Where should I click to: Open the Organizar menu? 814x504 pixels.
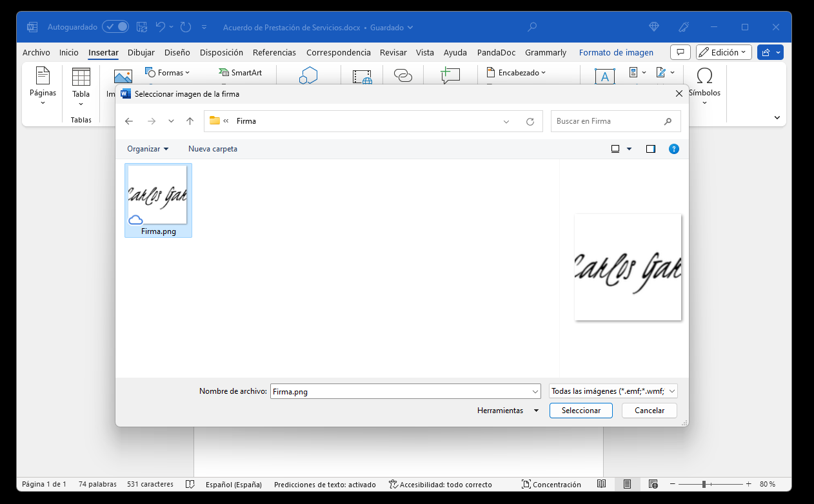(148, 149)
